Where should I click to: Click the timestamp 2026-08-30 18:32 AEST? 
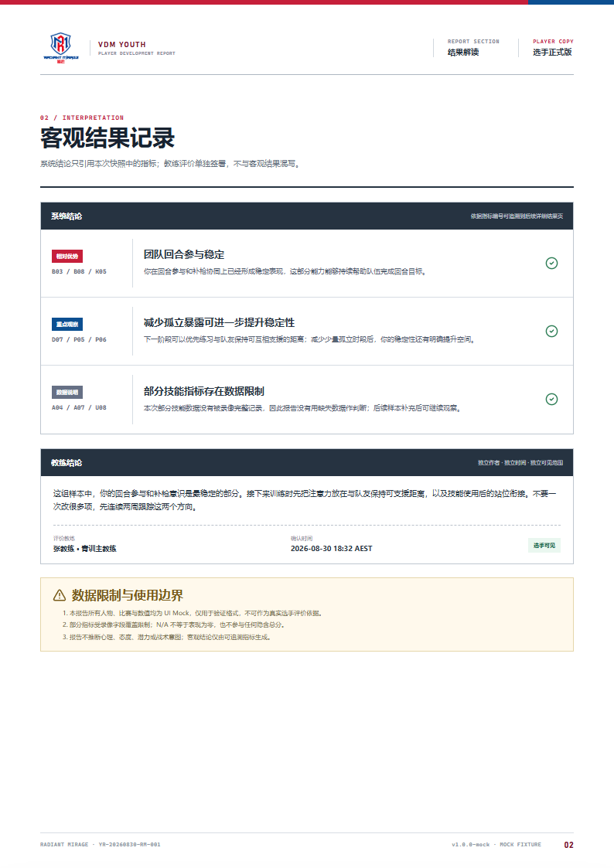[332, 549]
